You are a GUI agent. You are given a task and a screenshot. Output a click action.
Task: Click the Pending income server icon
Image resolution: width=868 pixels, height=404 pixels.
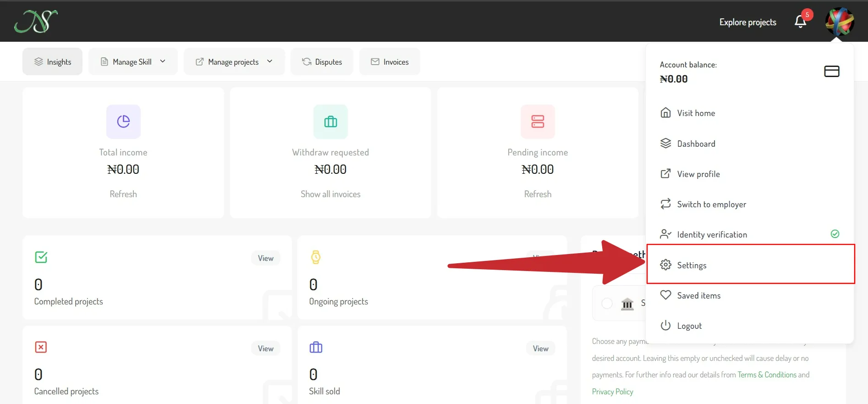pyautogui.click(x=538, y=122)
